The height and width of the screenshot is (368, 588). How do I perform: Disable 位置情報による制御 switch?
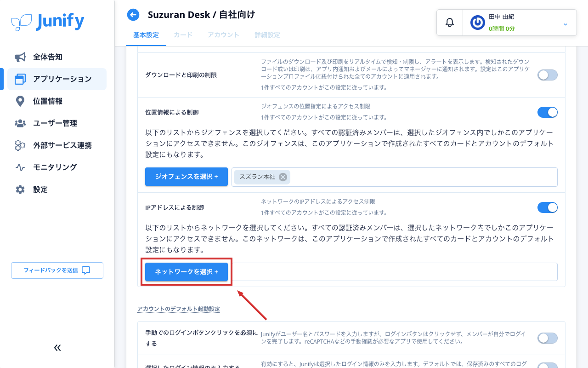point(548,112)
